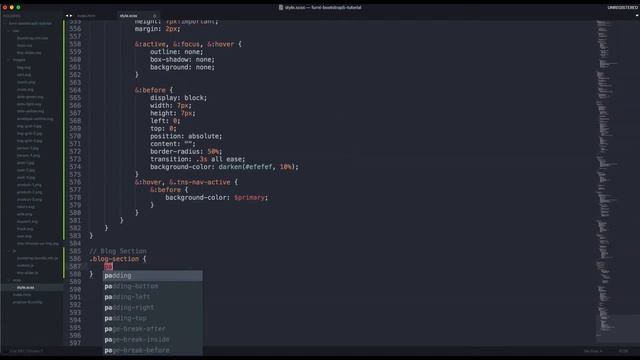Click '&:active, &:focus, &:hover {' selector
This screenshot has width=640, height=360.
188,44
